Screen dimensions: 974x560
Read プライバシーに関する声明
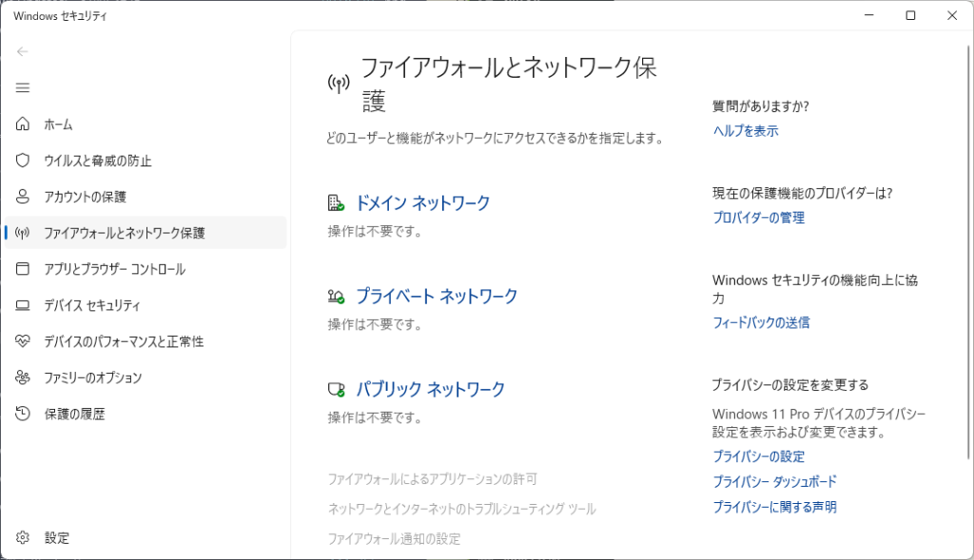click(x=774, y=507)
